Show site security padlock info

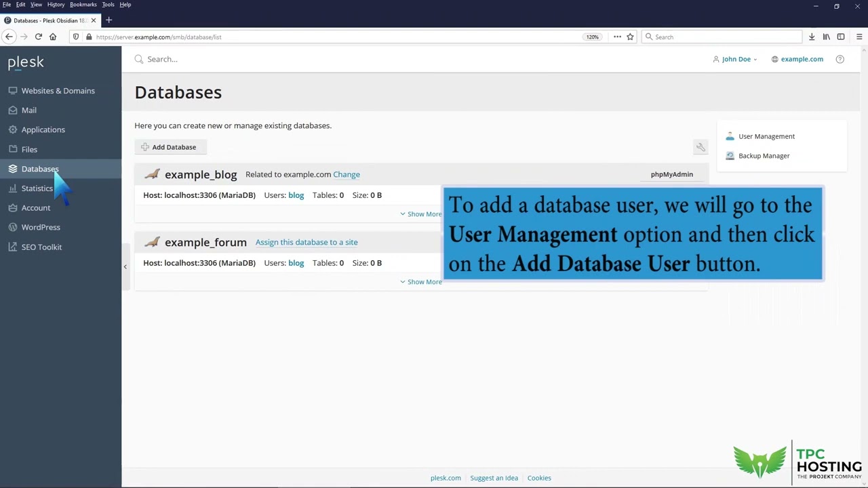click(88, 37)
